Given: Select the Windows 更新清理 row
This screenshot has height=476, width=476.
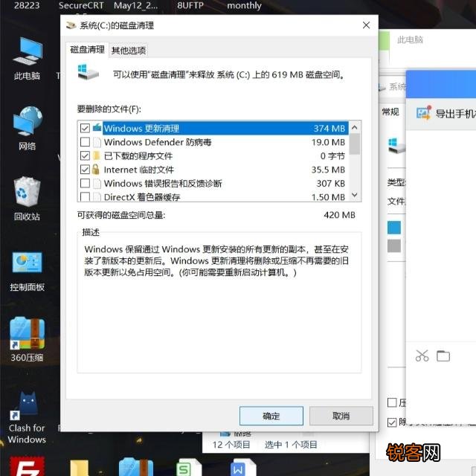Looking at the screenshot, I should [x=213, y=128].
